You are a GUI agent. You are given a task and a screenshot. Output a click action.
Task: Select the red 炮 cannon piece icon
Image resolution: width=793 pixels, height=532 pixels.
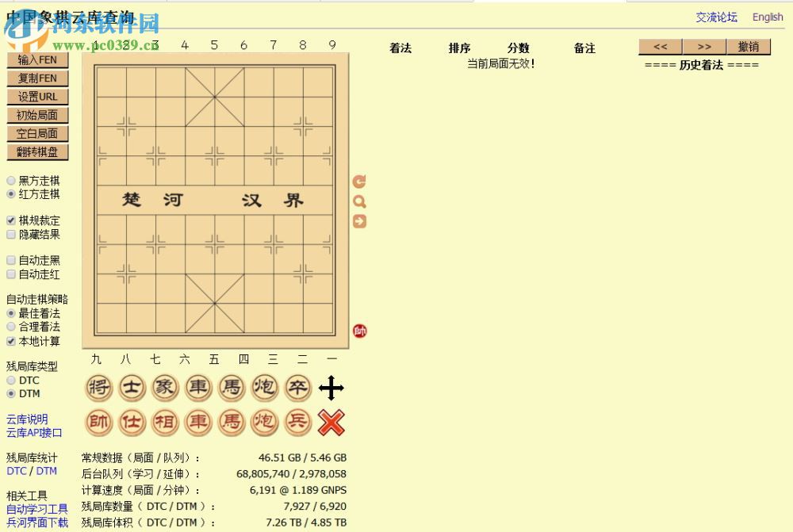coord(264,423)
